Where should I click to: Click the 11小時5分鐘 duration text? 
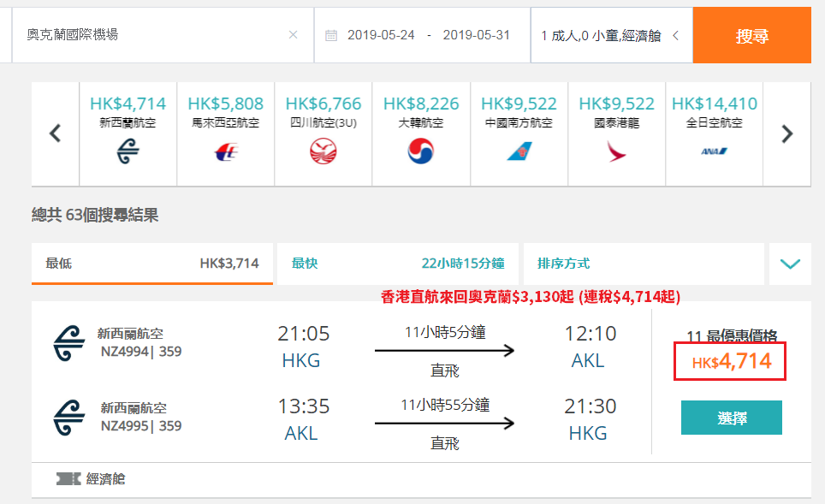click(445, 333)
